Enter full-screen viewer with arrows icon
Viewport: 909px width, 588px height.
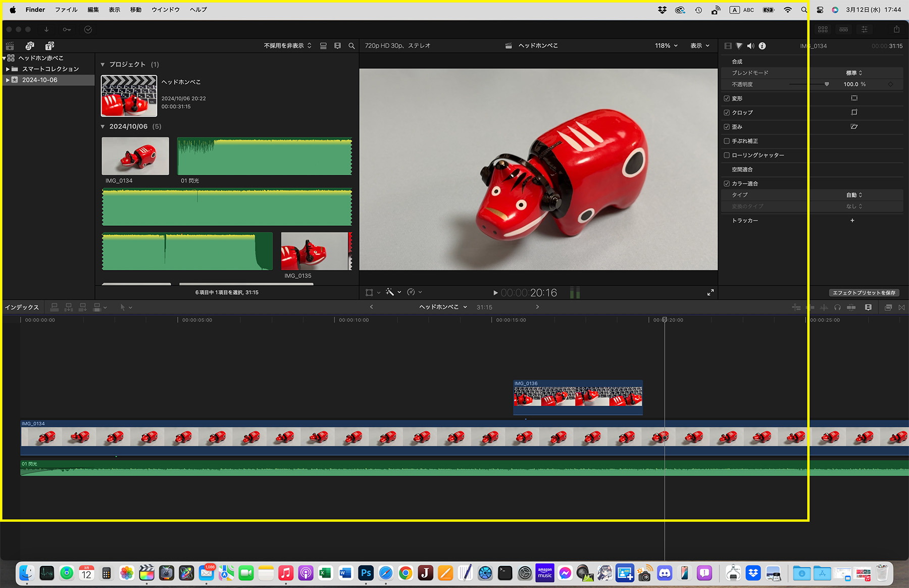click(x=710, y=292)
